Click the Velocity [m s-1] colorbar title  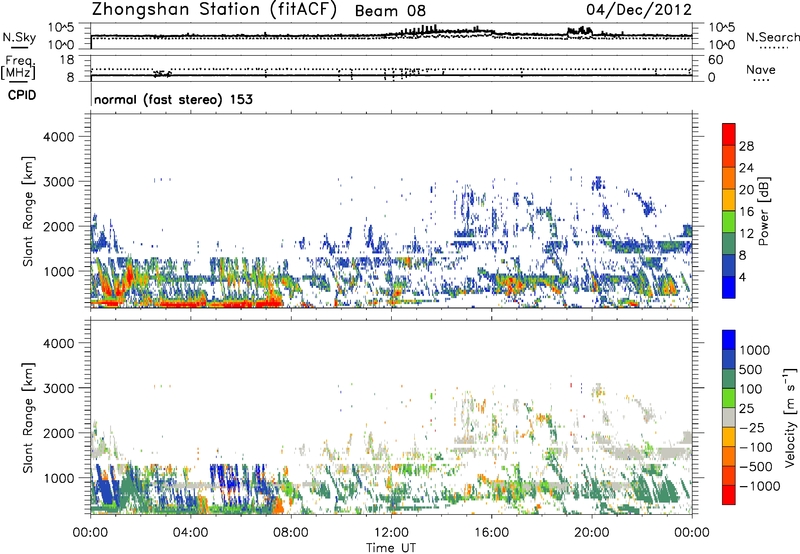click(x=790, y=418)
